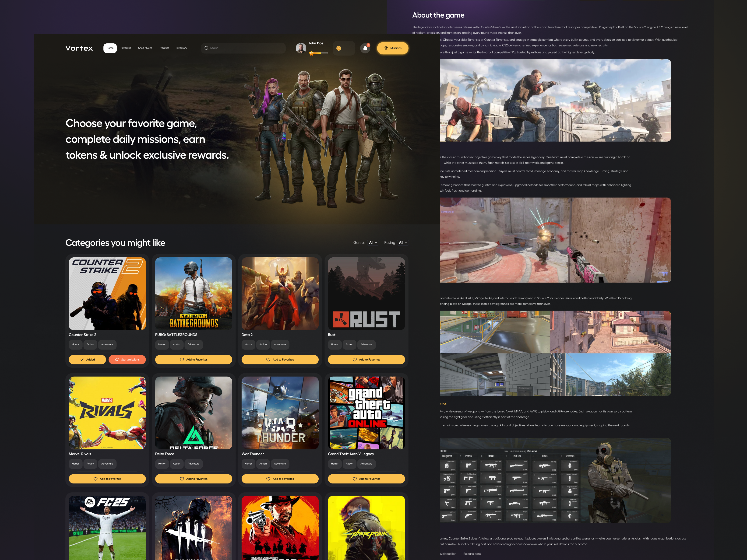This screenshot has height=560, width=747.
Task: Click the "Delta Force" title text
Action: click(x=165, y=454)
